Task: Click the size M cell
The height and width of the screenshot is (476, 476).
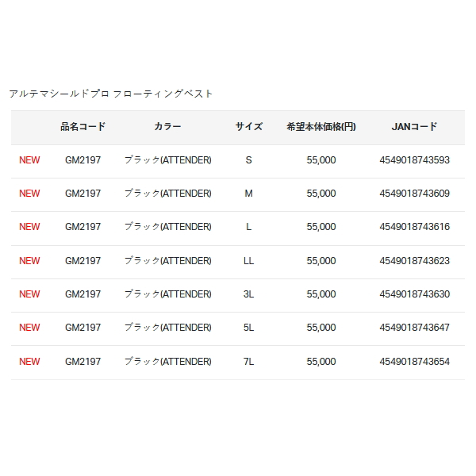Action: tap(248, 194)
